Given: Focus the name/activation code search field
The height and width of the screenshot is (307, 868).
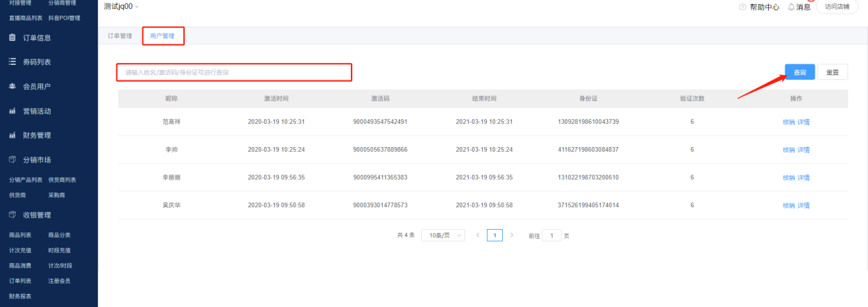Looking at the screenshot, I should [235, 72].
